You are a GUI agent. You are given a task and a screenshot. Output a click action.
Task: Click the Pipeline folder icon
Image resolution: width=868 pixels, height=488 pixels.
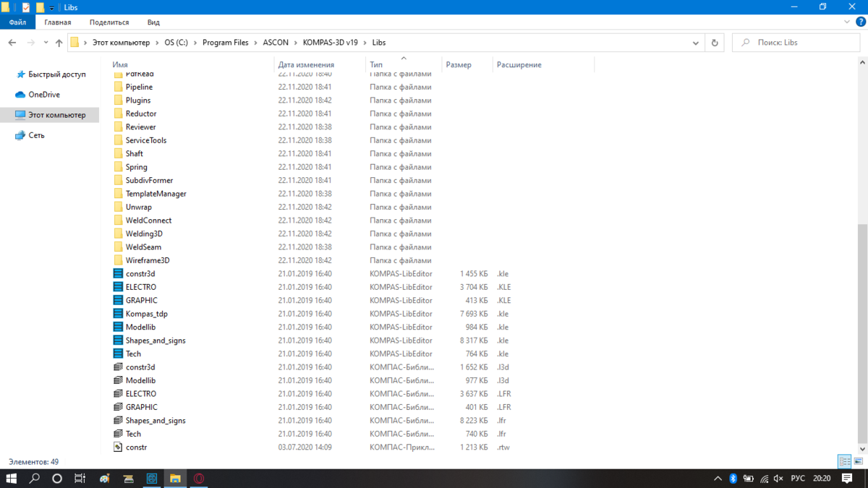click(x=119, y=87)
